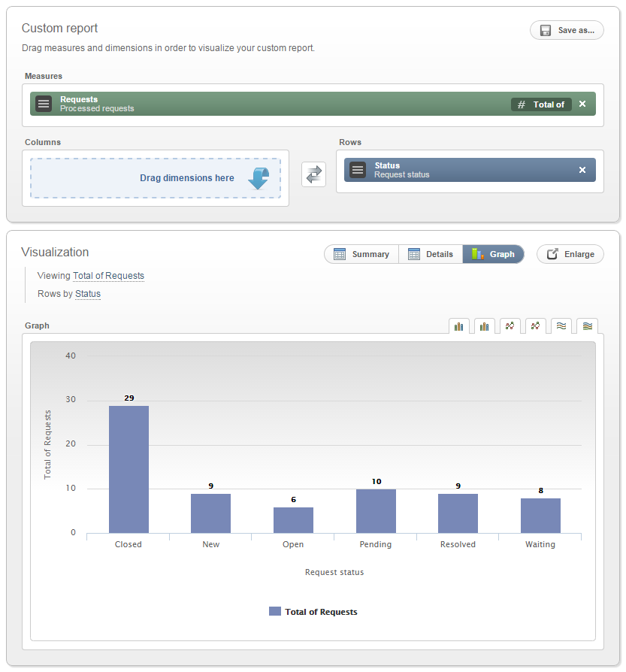The height and width of the screenshot is (672, 626).
Task: Toggle the 'Total of Requests' legend swatch
Action: point(275,612)
